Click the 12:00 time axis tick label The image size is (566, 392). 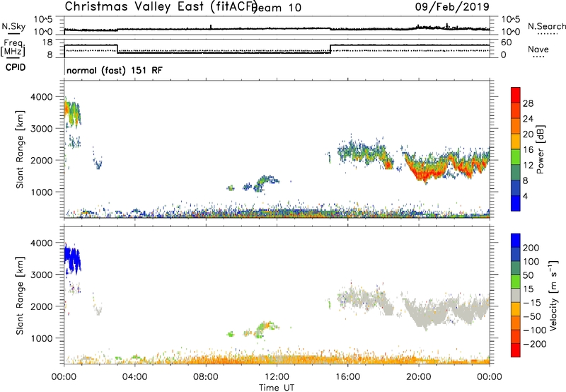(x=277, y=377)
